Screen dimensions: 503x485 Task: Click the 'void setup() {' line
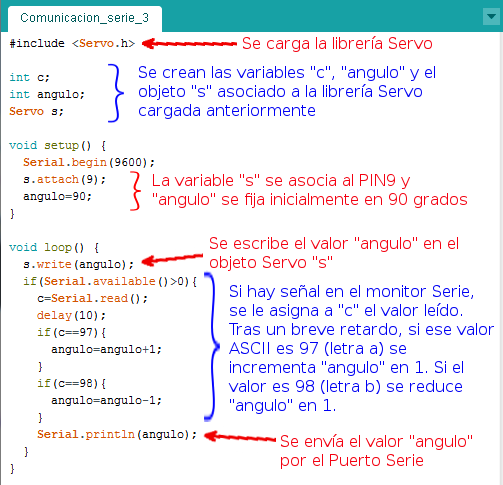57,146
